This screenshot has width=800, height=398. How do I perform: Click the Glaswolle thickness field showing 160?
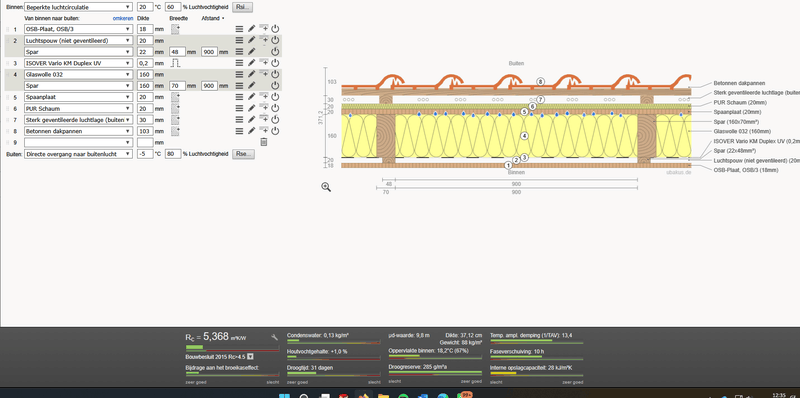(145, 74)
